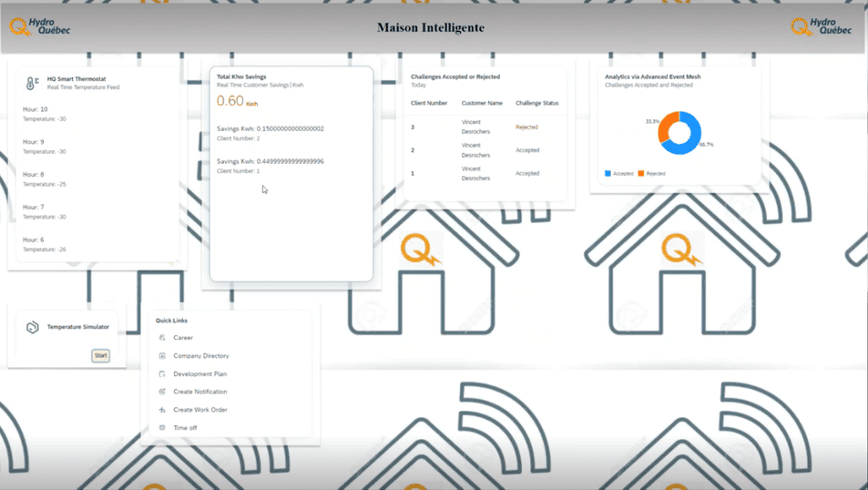868x490 pixels.
Task: Click the Time off icon
Action: point(162,427)
